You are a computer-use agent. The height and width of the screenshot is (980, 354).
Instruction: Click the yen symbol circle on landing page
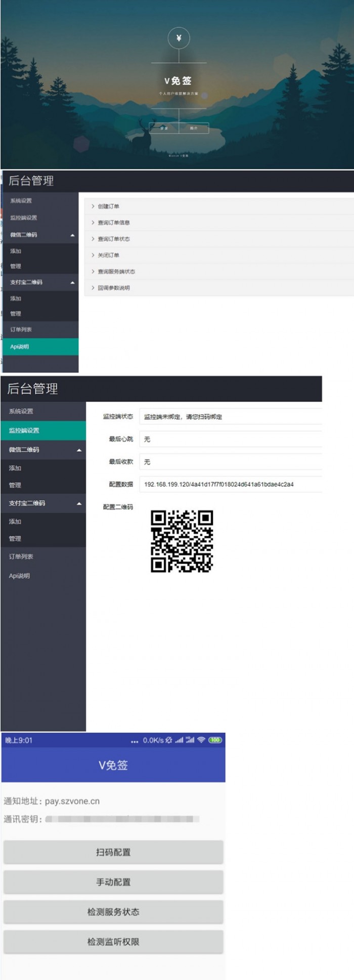pos(179,38)
